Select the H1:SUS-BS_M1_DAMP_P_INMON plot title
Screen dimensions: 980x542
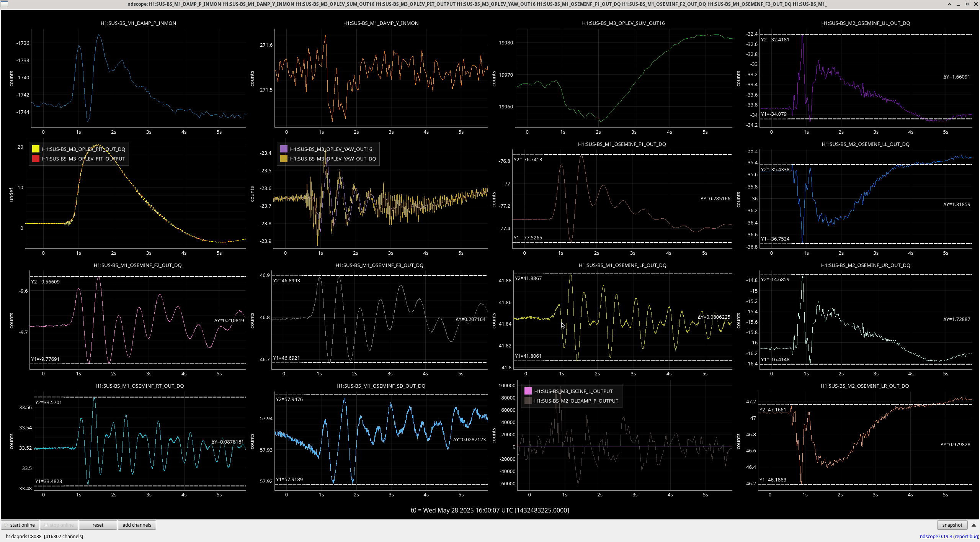pos(138,23)
